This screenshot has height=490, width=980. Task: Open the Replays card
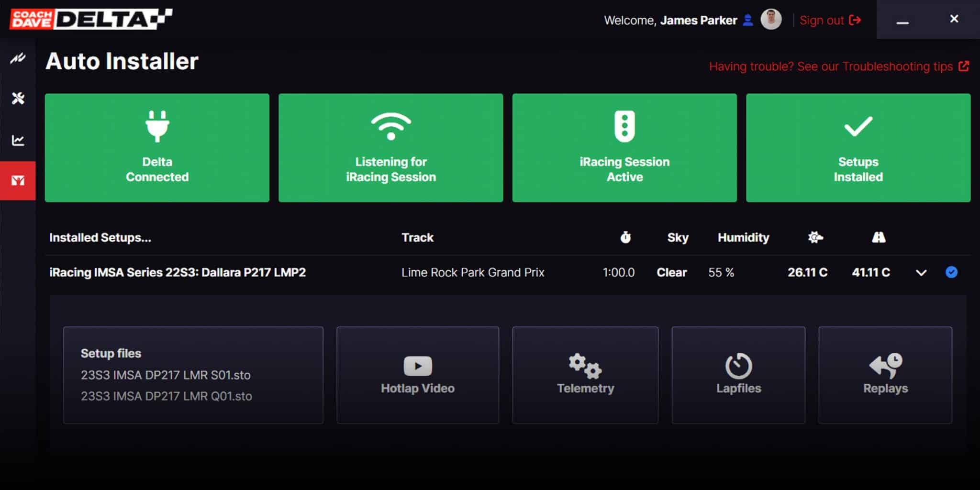[885, 375]
